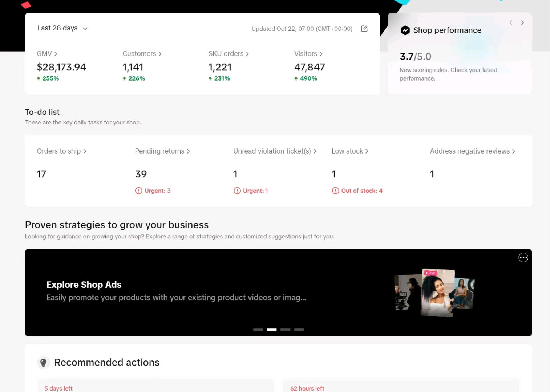Click the edit metrics pencil icon
This screenshot has height=392, width=550.
(364, 29)
